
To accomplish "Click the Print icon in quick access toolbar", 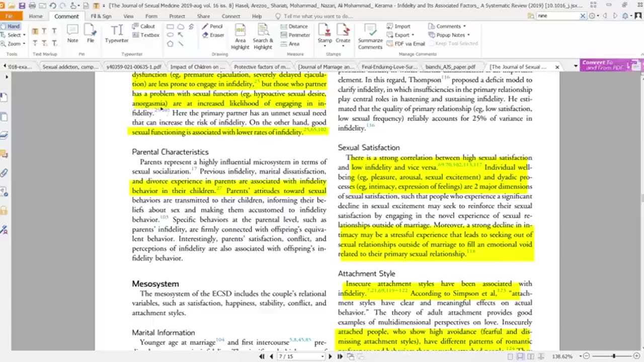I will (32, 6).
